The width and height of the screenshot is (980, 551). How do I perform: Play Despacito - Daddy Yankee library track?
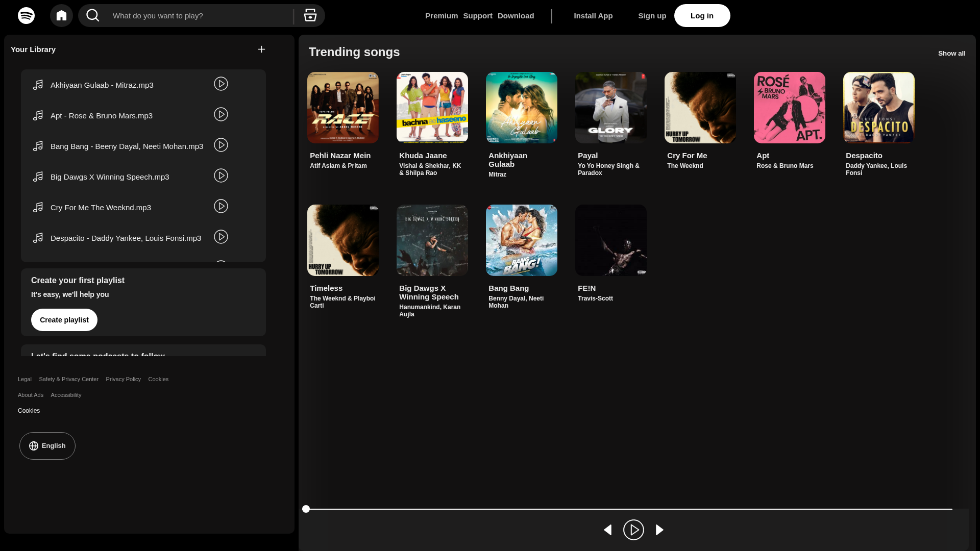pos(221,237)
